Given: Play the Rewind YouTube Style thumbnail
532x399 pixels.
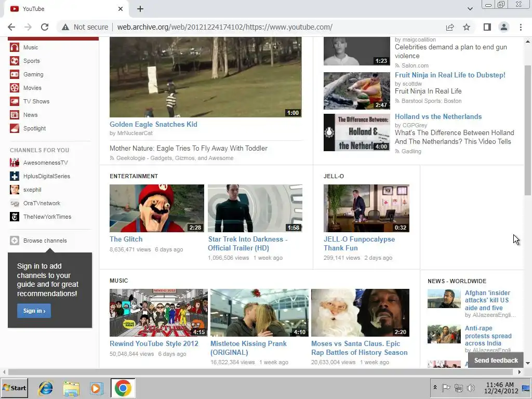Looking at the screenshot, I should click(x=158, y=313).
